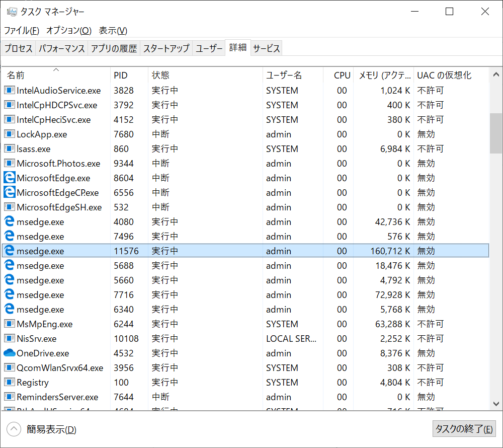
Task: Click the RemindersServer.exe process icon
Action: point(9,397)
